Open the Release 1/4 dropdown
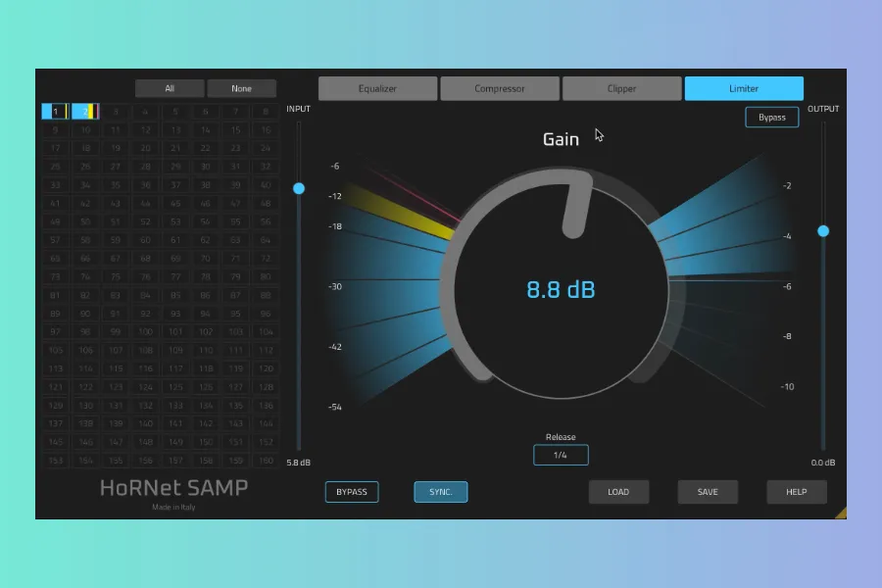This screenshot has width=882, height=588. (561, 455)
